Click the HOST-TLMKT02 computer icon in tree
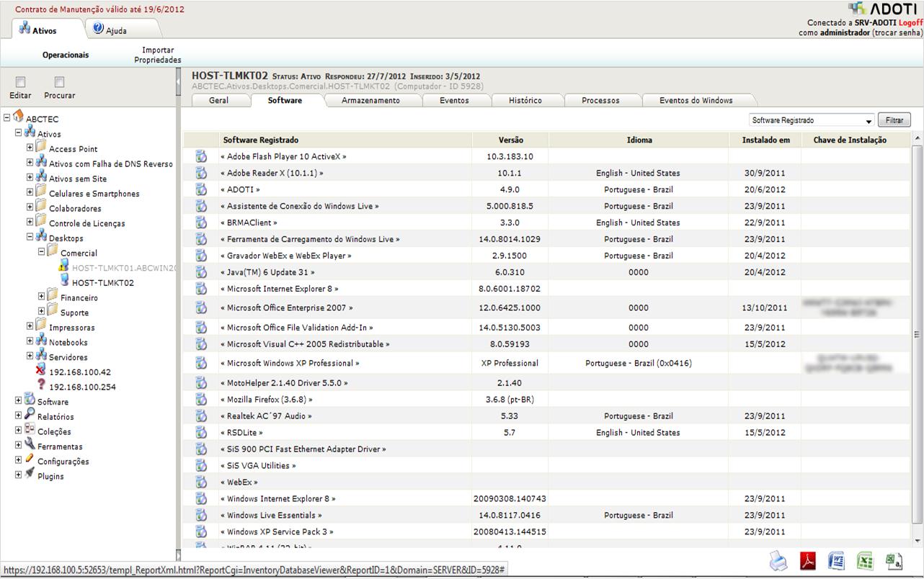This screenshot has height=579, width=924. point(64,281)
